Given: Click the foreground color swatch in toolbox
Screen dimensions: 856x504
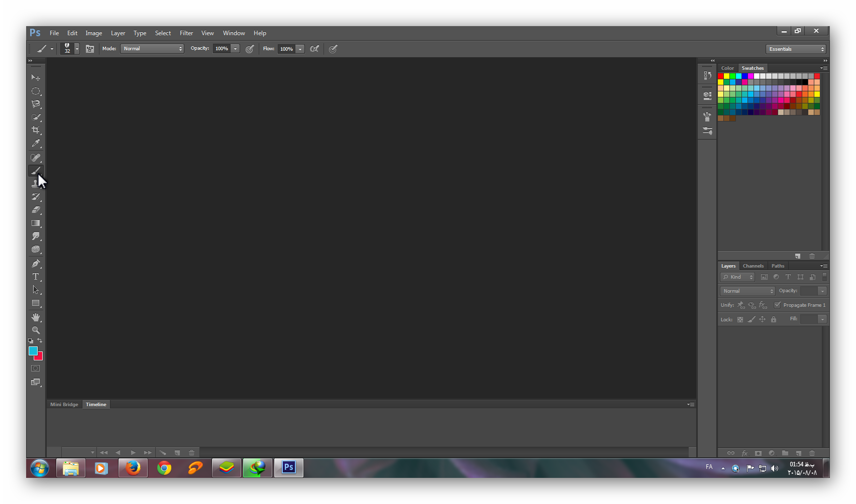Looking at the screenshot, I should [x=33, y=350].
